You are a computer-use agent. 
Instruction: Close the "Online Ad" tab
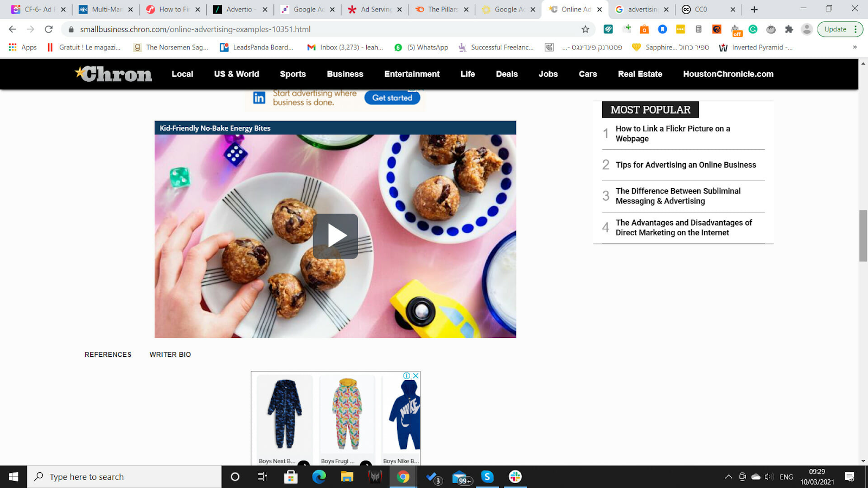[599, 9]
